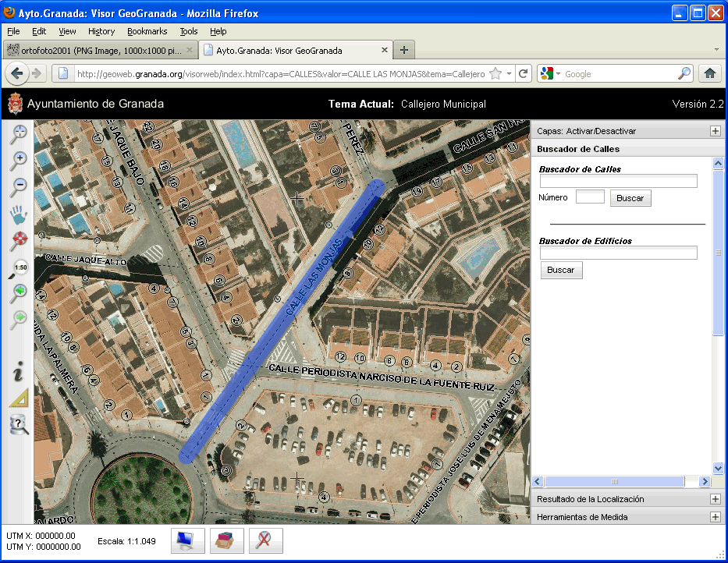
Task: Switch to the ortofoto2001 PNG tab
Action: point(101,50)
